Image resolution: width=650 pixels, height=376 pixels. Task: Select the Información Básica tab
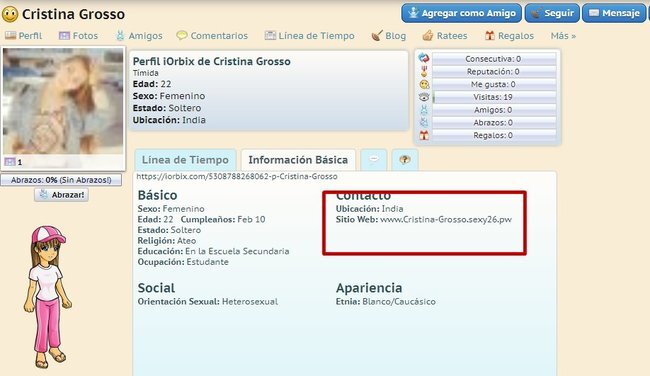click(x=298, y=160)
